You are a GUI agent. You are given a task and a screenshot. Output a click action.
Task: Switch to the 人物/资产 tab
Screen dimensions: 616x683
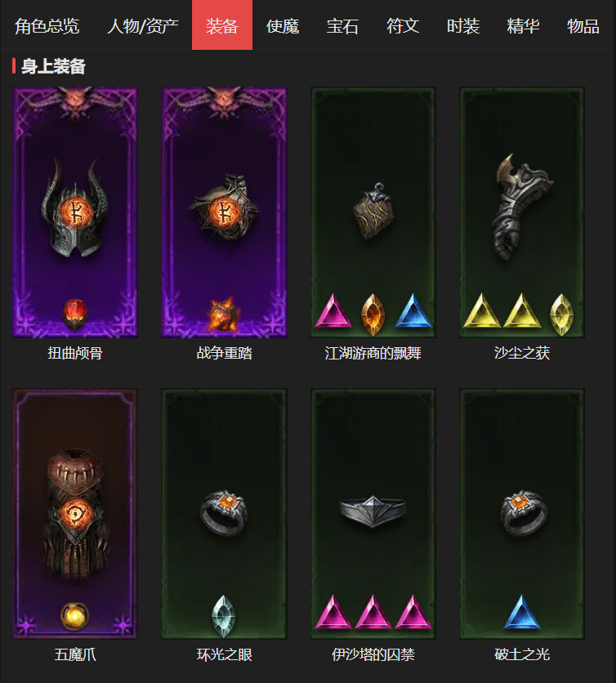(142, 26)
